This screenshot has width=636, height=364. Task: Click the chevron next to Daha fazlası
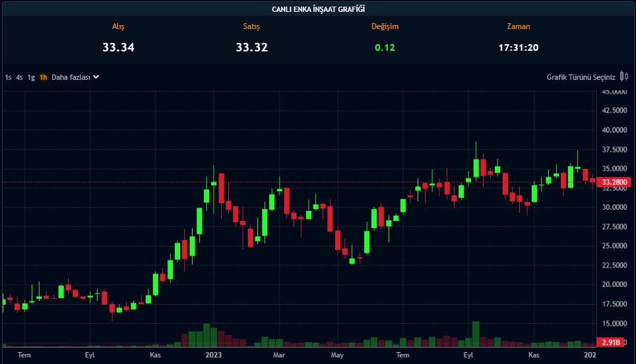pyautogui.click(x=96, y=77)
